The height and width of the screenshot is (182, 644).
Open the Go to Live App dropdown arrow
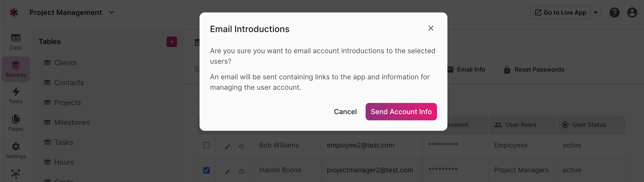[595, 12]
